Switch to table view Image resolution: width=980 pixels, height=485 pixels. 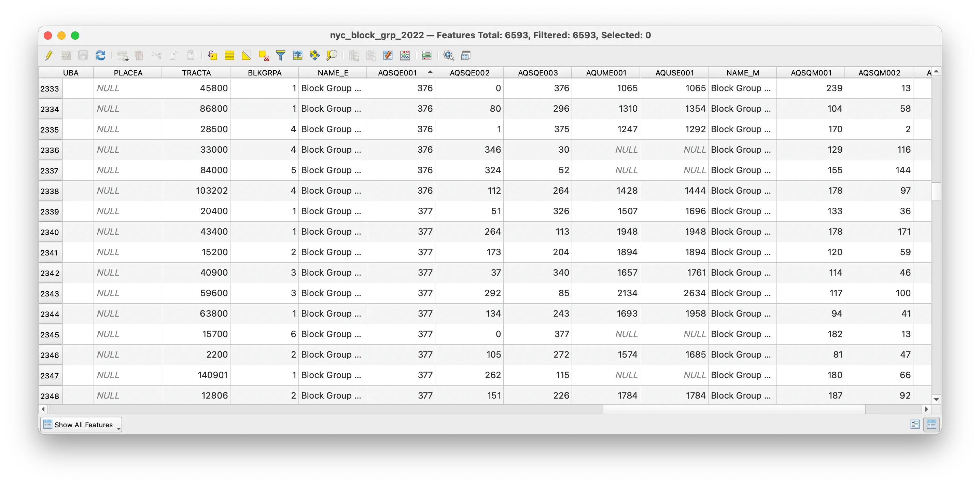point(931,424)
